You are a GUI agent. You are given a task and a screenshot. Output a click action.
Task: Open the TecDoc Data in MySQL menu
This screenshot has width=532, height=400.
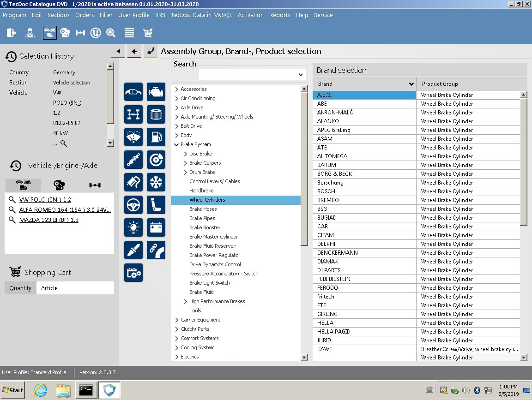tap(201, 15)
